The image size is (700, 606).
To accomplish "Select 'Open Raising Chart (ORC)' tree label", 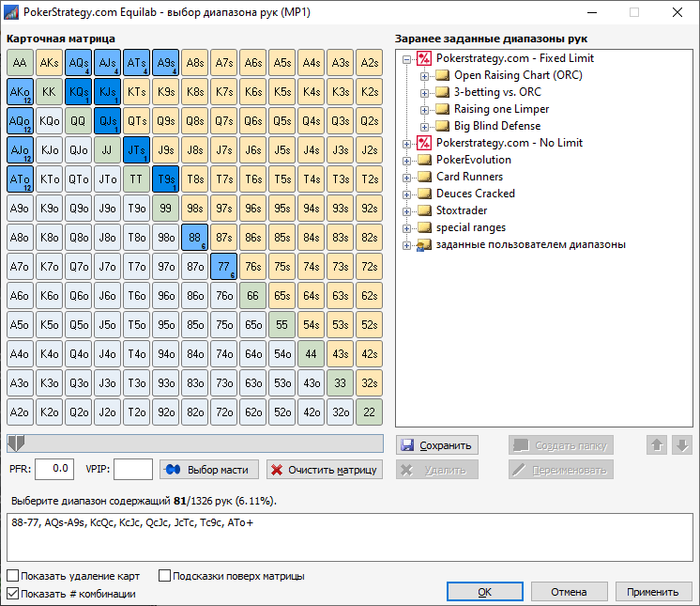I will [x=518, y=75].
